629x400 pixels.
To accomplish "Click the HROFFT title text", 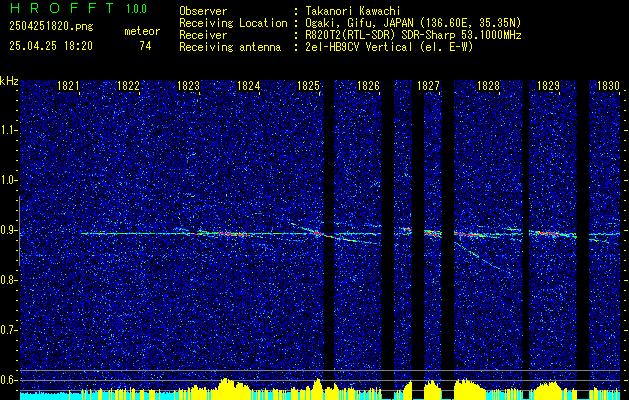I will 62,8.
